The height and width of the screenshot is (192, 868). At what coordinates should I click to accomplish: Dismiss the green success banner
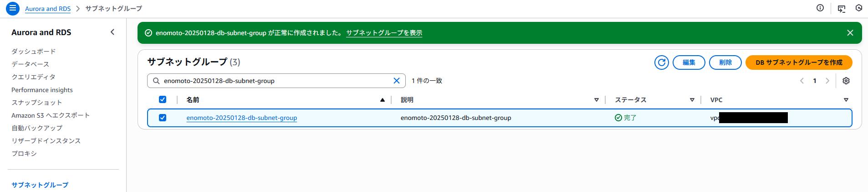850,33
